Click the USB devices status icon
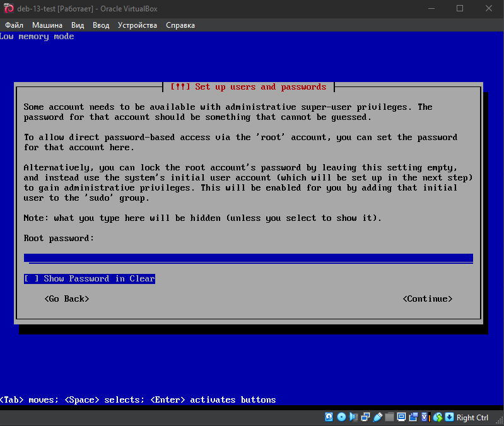This screenshot has height=426, width=504. (x=377, y=417)
